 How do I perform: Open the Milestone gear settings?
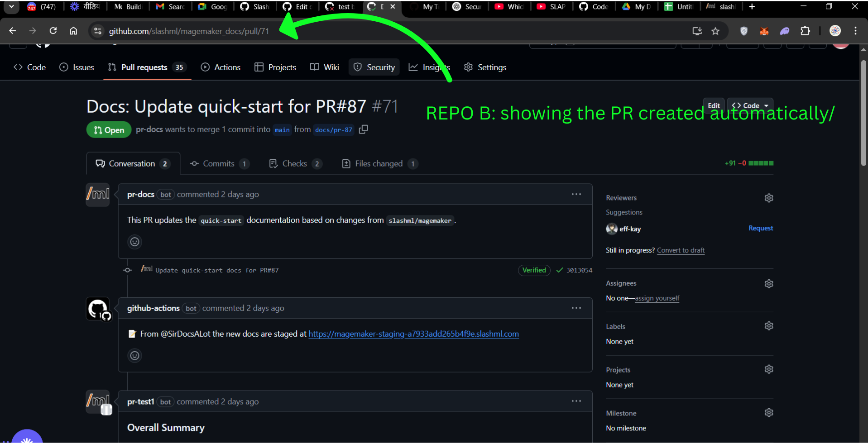tap(768, 413)
